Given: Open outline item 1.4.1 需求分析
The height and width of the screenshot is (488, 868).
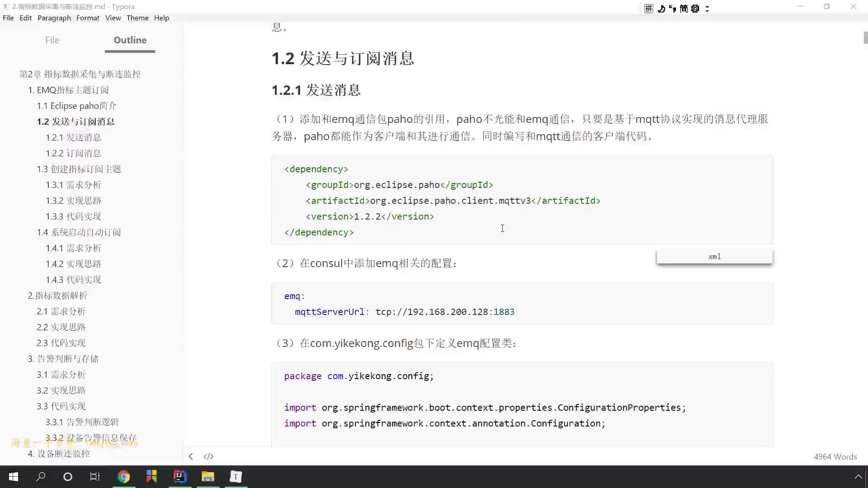Looking at the screenshot, I should coord(73,248).
